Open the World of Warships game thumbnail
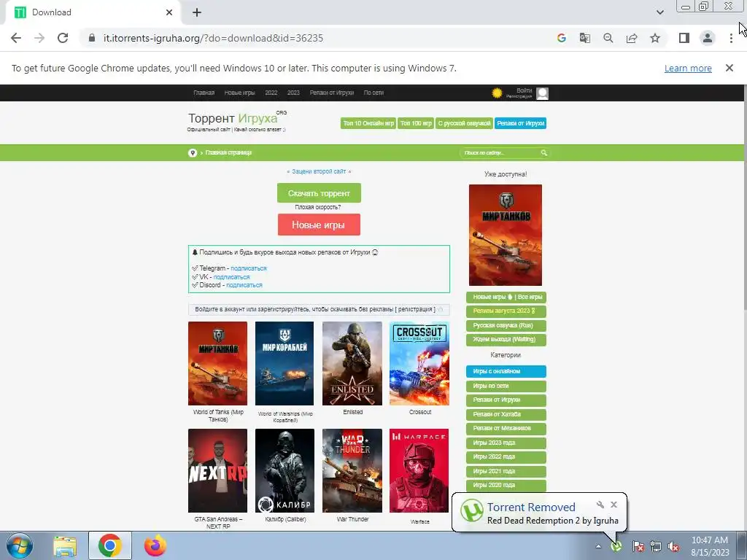The width and height of the screenshot is (747, 560). click(x=285, y=363)
